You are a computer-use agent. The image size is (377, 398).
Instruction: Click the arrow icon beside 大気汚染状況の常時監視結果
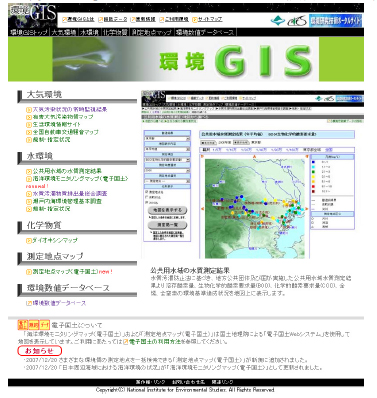29,110
